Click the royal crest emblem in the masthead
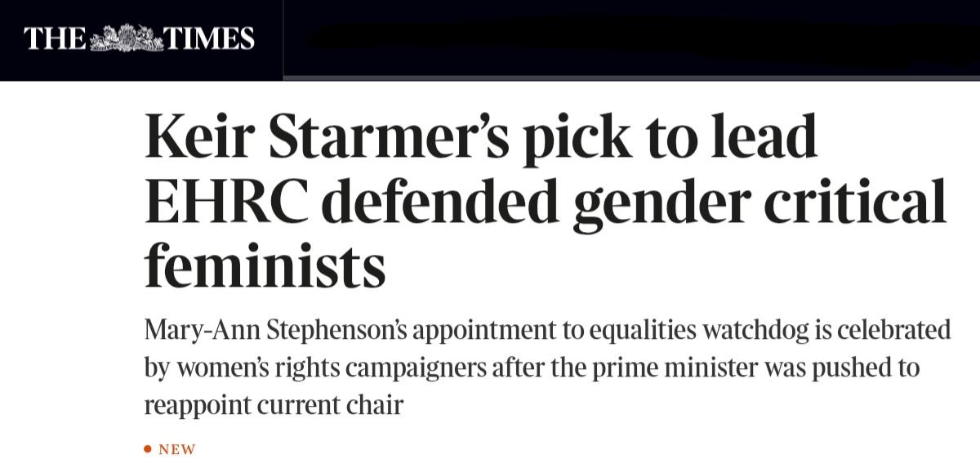980x468 pixels. tap(126, 39)
